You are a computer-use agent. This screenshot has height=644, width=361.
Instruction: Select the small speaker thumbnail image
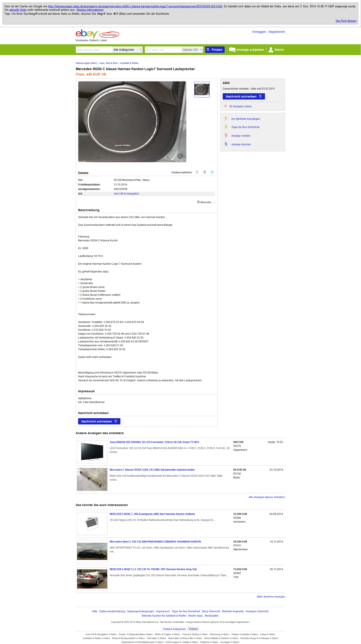click(x=202, y=90)
